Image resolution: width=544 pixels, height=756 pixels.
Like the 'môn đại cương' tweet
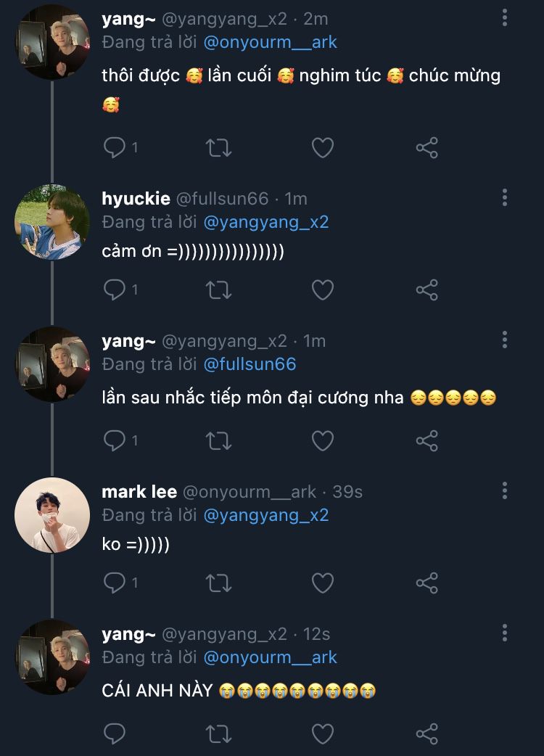pos(322,440)
